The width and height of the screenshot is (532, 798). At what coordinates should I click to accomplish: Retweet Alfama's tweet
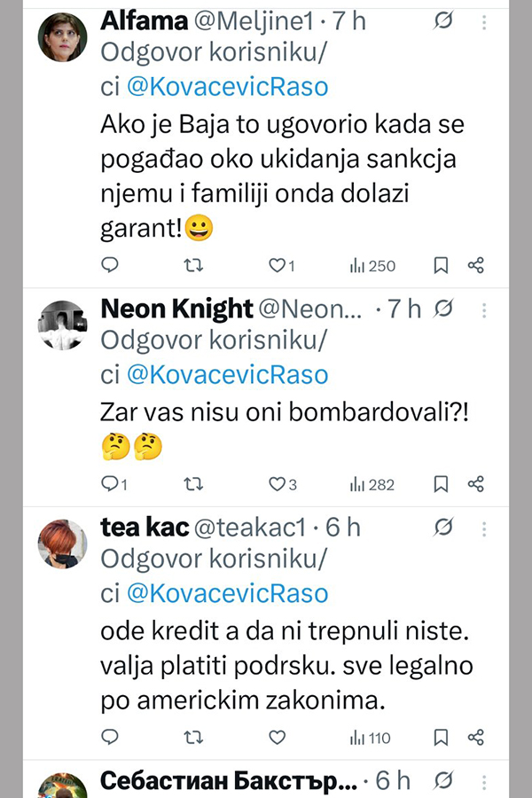(x=192, y=265)
